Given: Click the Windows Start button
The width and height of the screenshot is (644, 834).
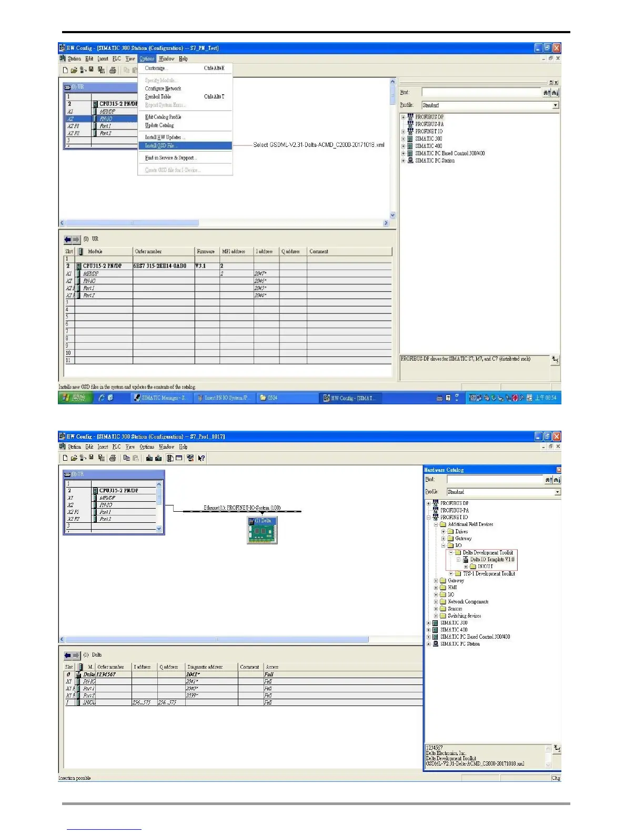Looking at the screenshot, I should point(74,398).
